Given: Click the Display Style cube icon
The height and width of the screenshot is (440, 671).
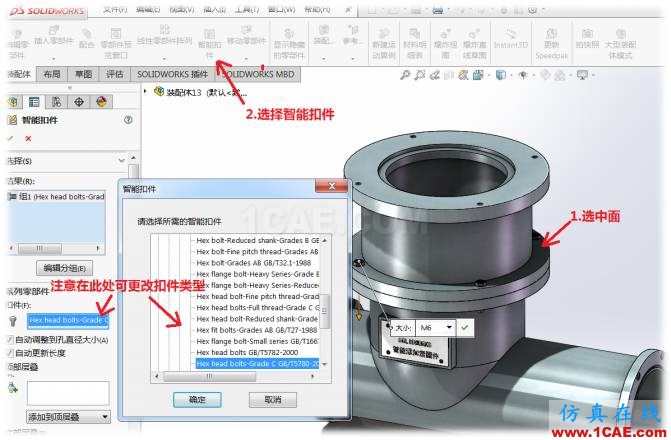Looking at the screenshot, I should click(x=500, y=75).
